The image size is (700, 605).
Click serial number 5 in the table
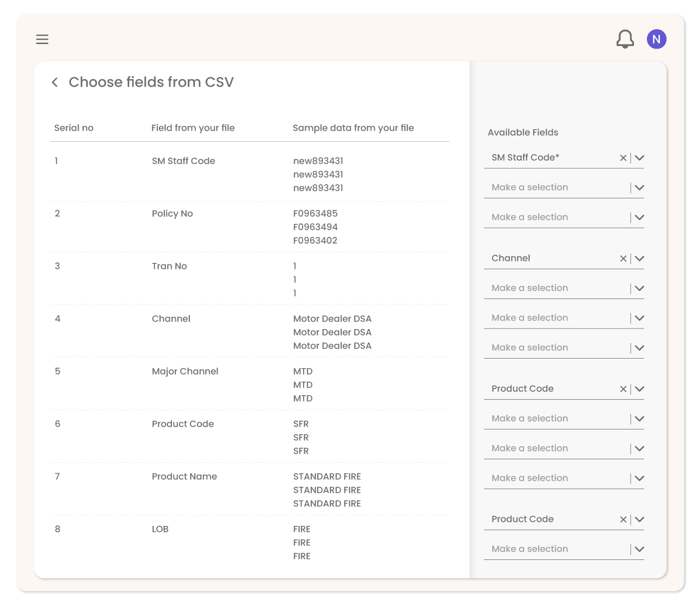click(57, 371)
